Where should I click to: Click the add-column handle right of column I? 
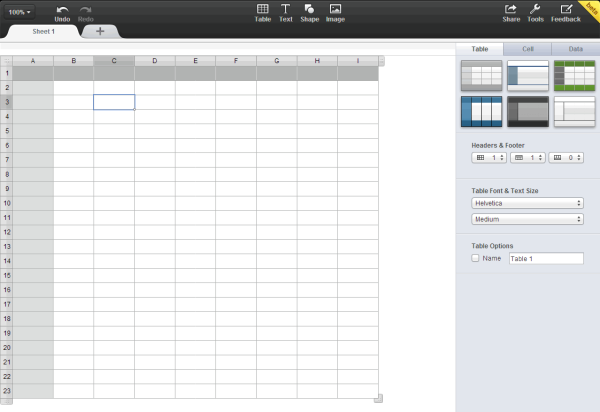coord(382,61)
